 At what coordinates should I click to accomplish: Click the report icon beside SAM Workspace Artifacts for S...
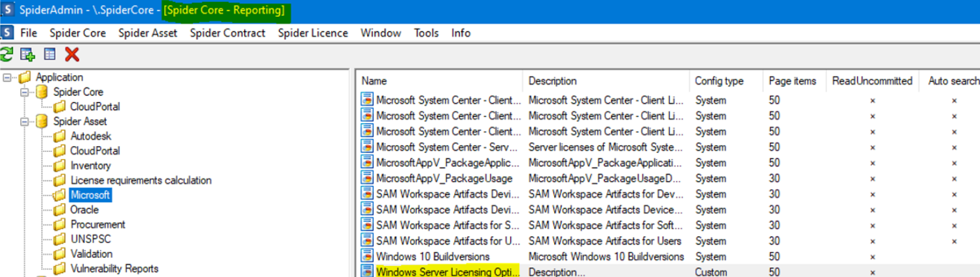coord(367,225)
